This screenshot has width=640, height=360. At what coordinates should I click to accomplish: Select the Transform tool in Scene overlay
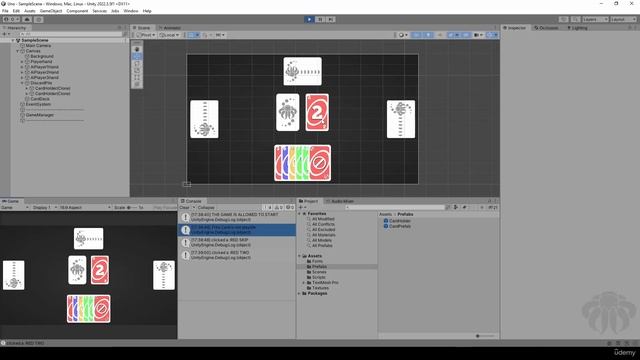137,84
